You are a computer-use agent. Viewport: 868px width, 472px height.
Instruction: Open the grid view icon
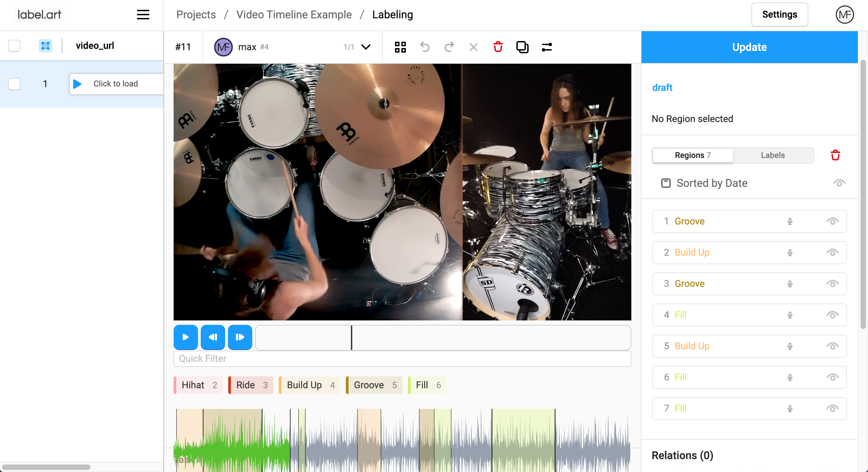pos(400,47)
